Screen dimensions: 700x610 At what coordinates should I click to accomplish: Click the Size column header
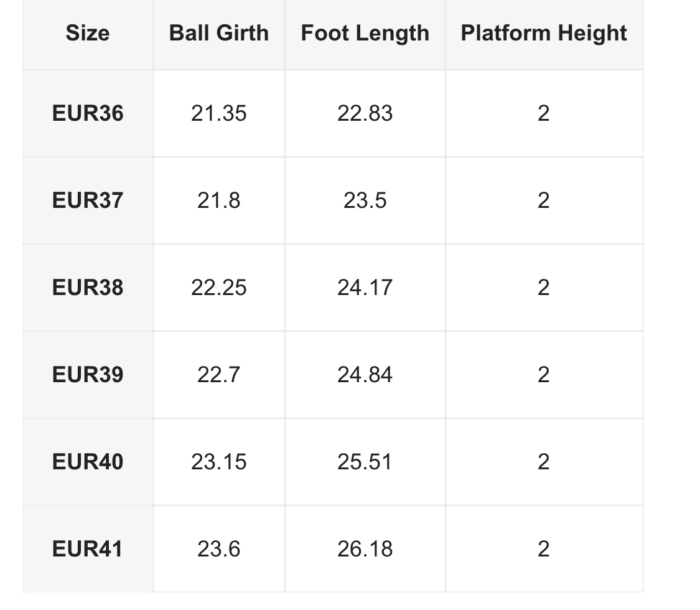pyautogui.click(x=88, y=33)
